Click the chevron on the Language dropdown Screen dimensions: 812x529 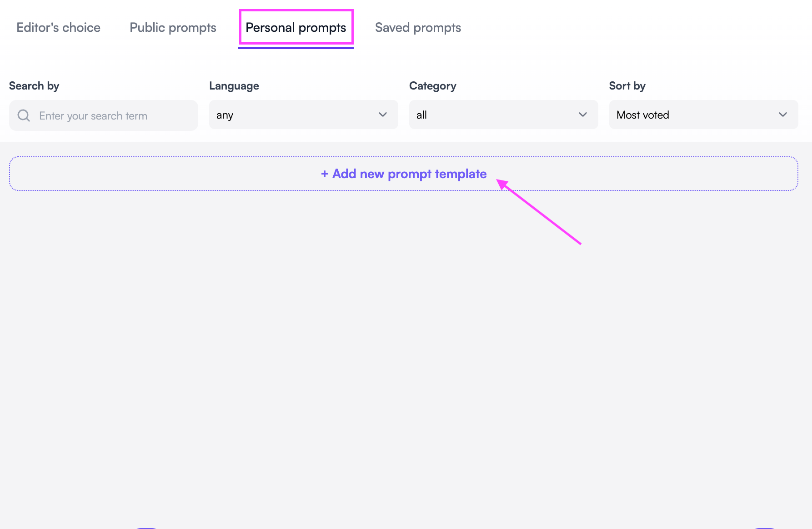click(382, 115)
